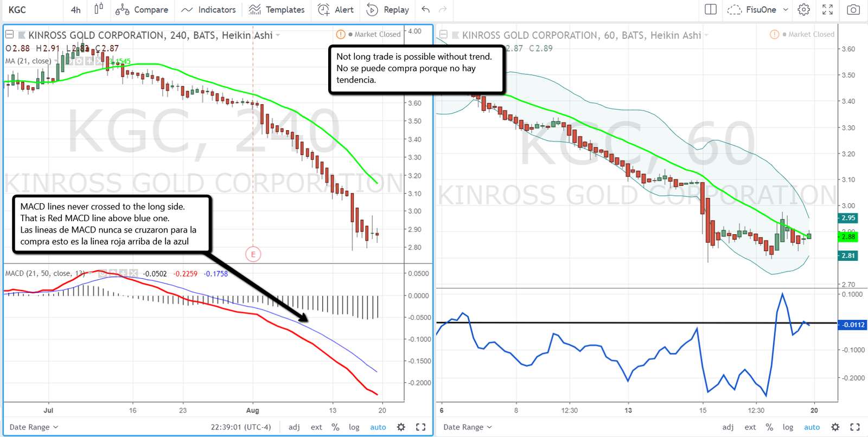The height and width of the screenshot is (437, 868).
Task: Enter fullscreen mode from top toolbar
Action: pyautogui.click(x=828, y=10)
